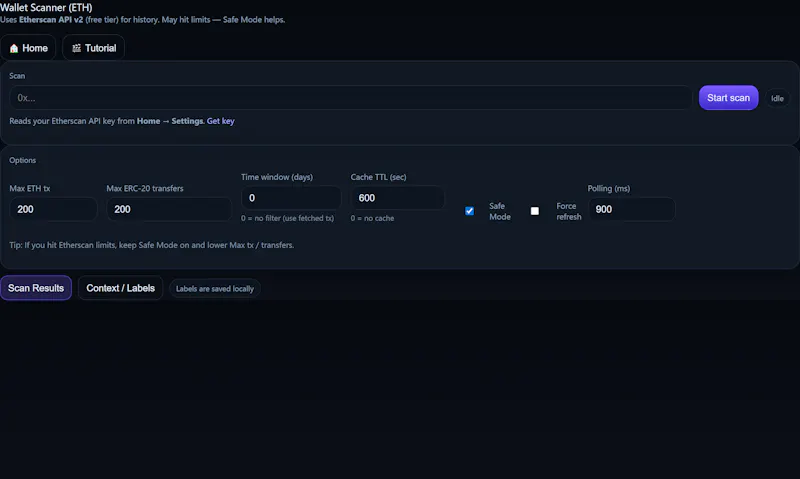
Task: Open the Home page button
Action: 28,48
